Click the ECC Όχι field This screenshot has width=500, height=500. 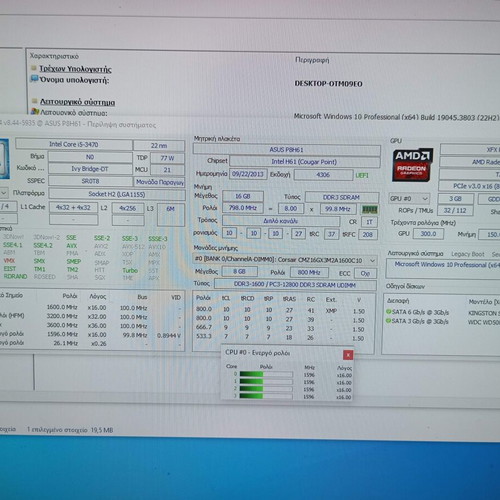365,273
